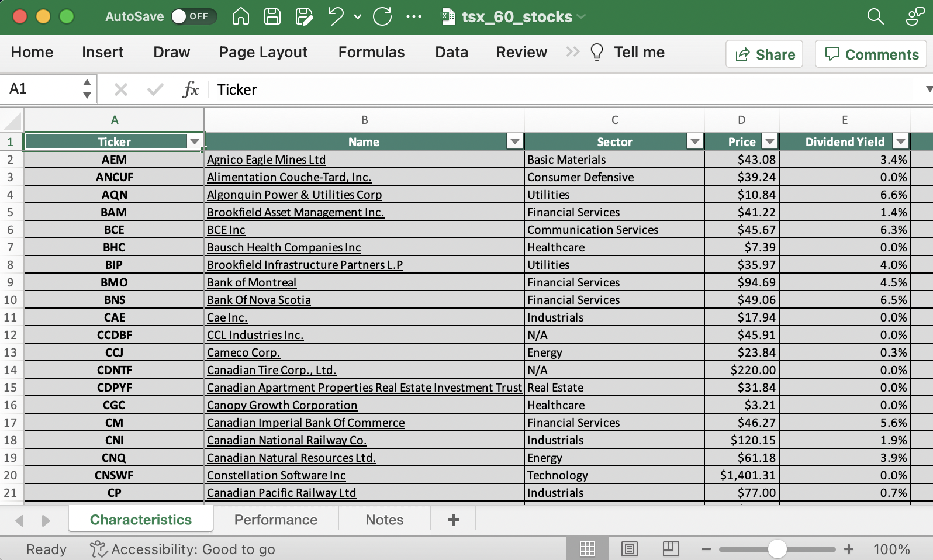Viewport: 933px width, 560px height.
Task: Open the Sector column filter dropdown
Action: click(695, 141)
